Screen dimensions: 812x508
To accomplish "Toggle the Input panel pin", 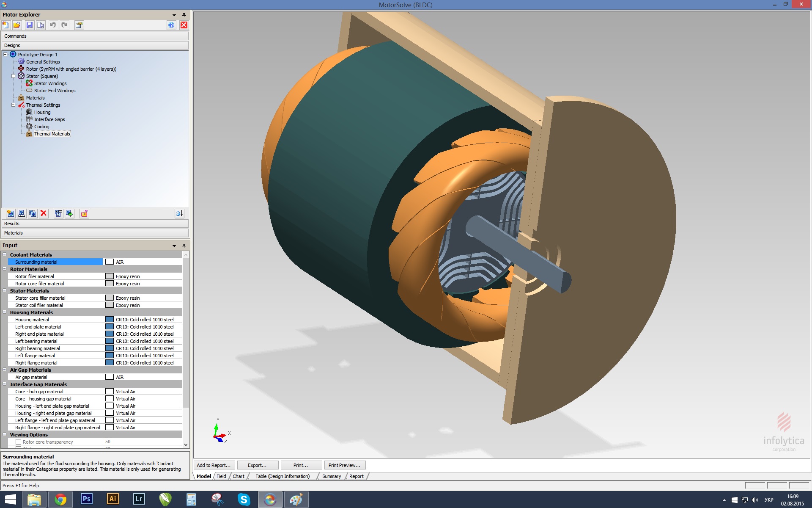I will point(184,246).
